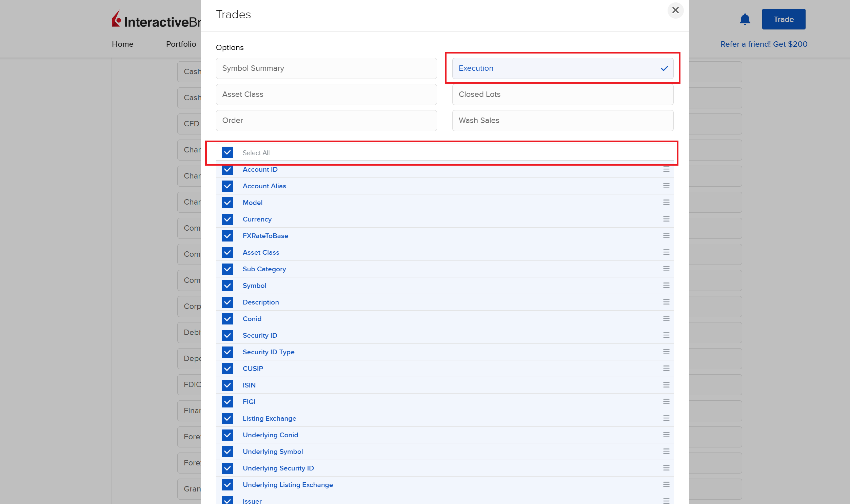The height and width of the screenshot is (504, 850).
Task: Click the drag handle beside Symbol
Action: point(666,285)
